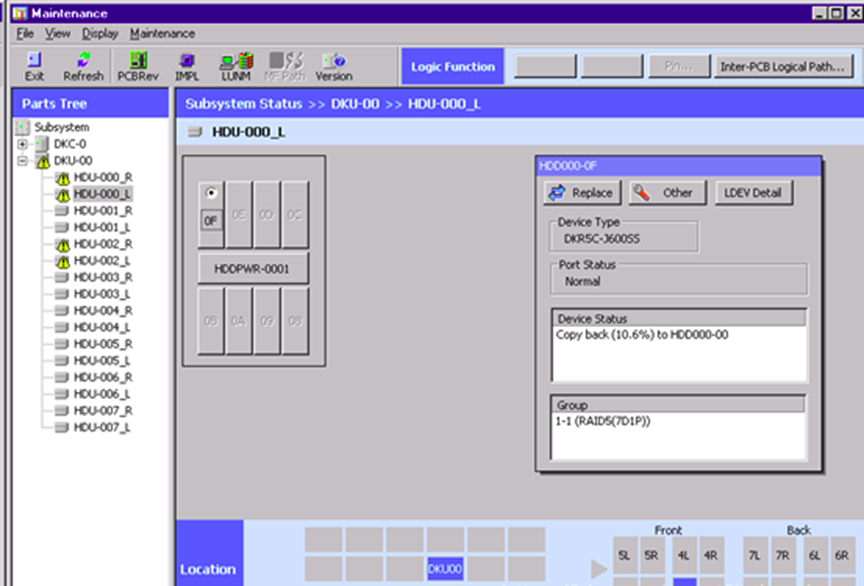Select the Subsystem root node

(x=61, y=127)
